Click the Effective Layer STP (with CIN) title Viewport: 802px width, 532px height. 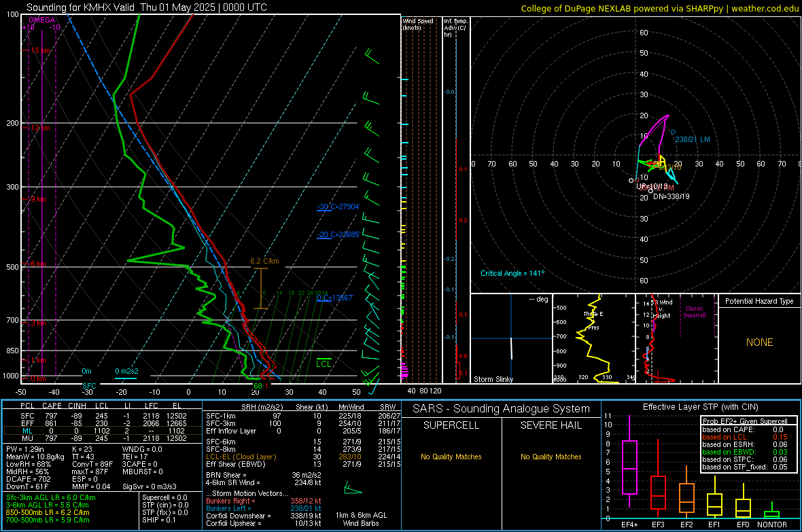[x=700, y=407]
